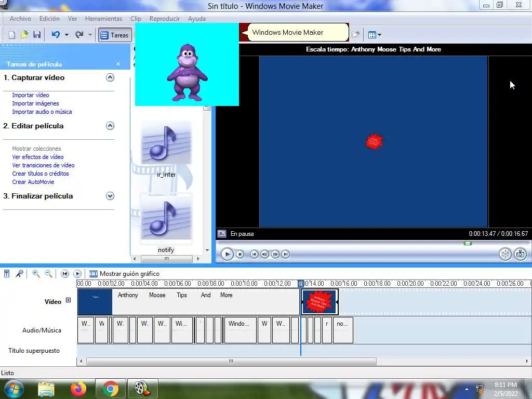
Task: Show hidden system tray icons
Action: click(467, 389)
